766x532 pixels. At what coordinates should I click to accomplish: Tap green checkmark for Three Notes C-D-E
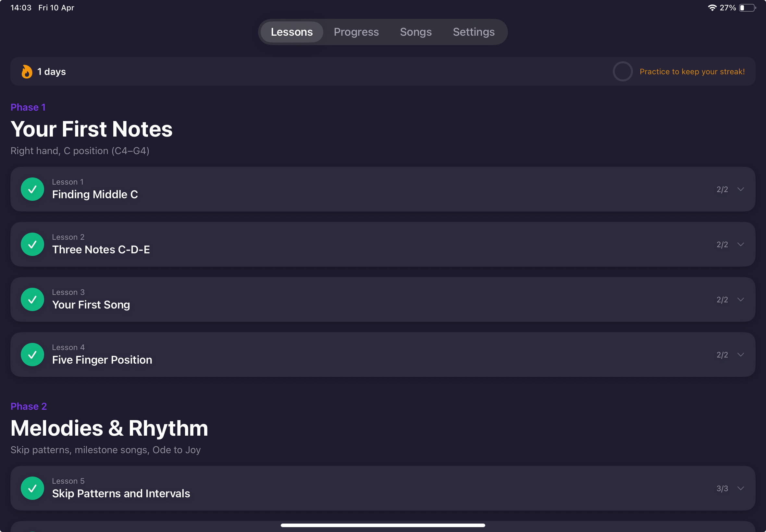[x=32, y=244]
